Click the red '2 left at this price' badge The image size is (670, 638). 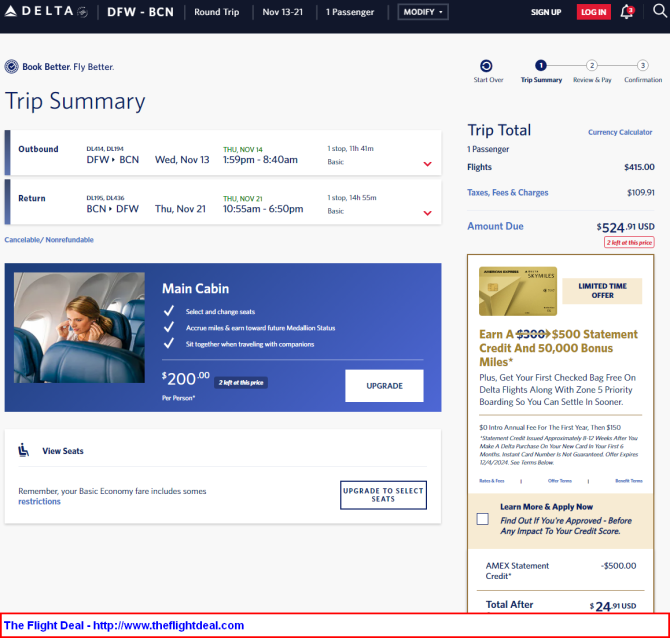629,242
